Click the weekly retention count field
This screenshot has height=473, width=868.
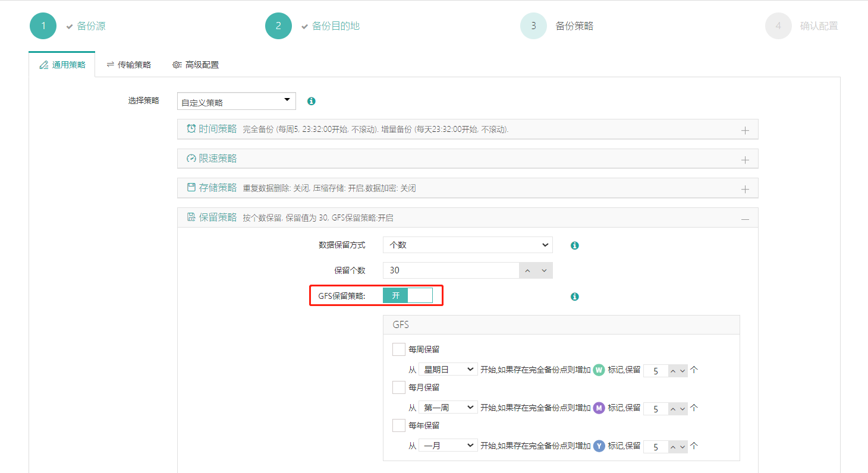tap(656, 371)
